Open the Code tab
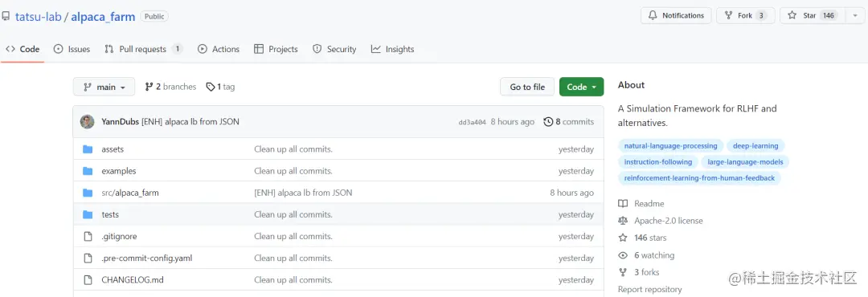This screenshot has height=297, width=868. [23, 49]
